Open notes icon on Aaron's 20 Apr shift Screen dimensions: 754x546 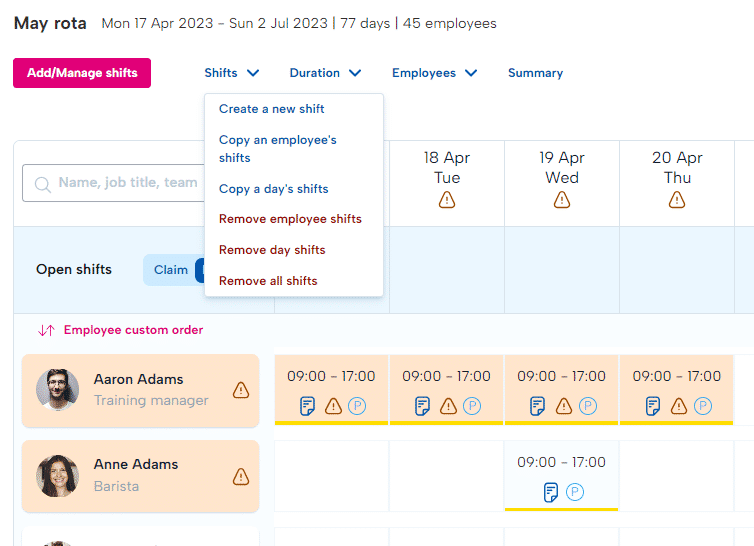[x=653, y=406]
